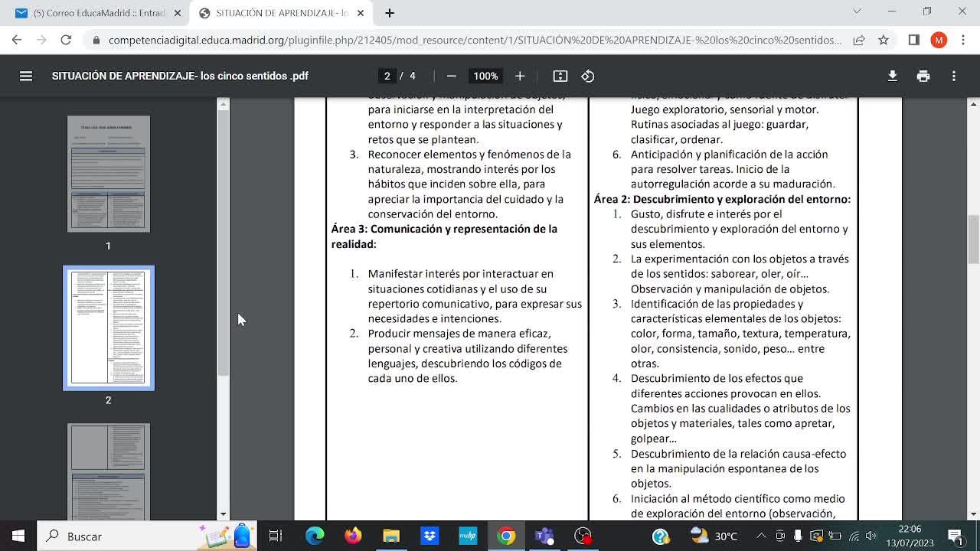Select the SITUACIÓN DE APRENDIZAJE tab
This screenshot has width=980, height=551.
click(281, 13)
